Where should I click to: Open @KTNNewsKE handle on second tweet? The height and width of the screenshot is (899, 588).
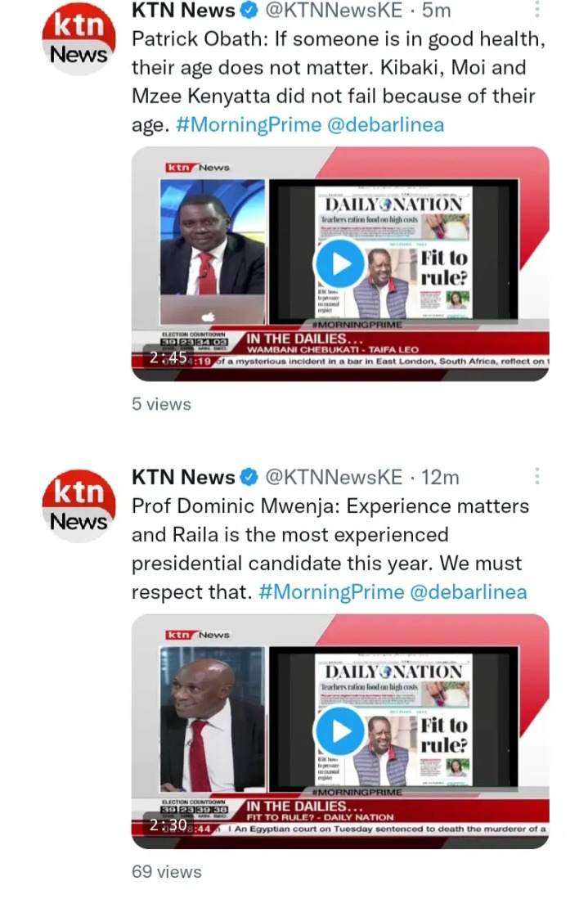tap(334, 477)
